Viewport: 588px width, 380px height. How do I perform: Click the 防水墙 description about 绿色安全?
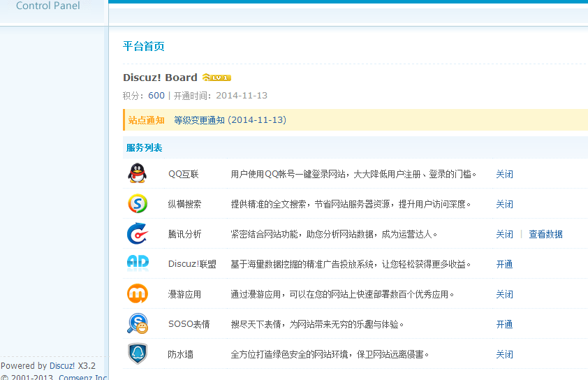coord(330,354)
